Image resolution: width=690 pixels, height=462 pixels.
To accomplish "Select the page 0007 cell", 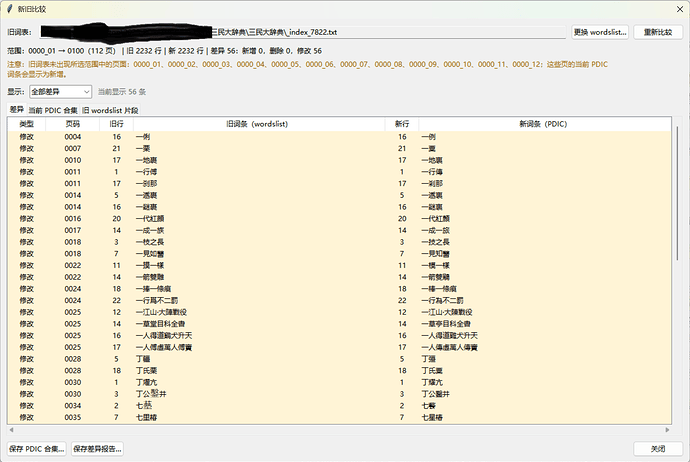I will click(x=73, y=149).
